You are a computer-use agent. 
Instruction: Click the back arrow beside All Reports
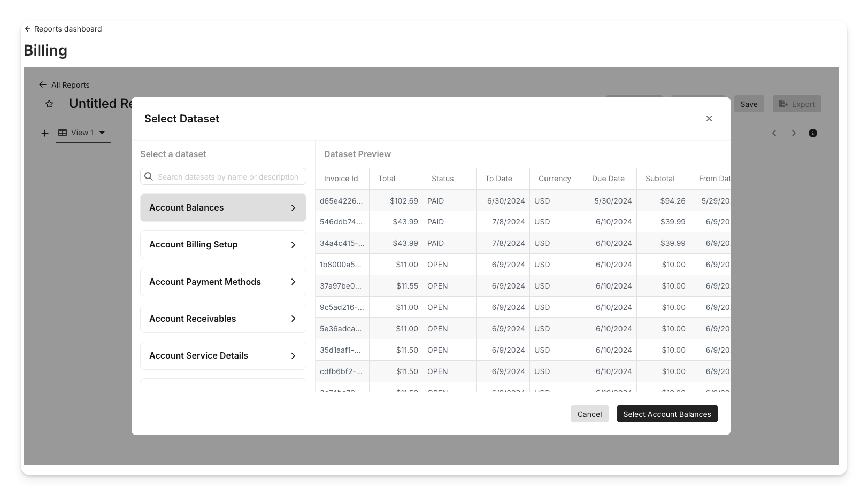(x=43, y=84)
